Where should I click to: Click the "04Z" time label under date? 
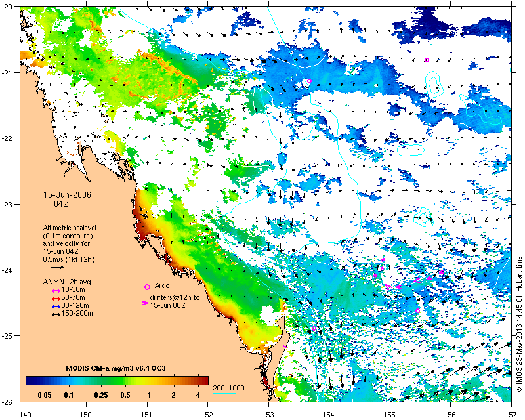click(x=61, y=203)
